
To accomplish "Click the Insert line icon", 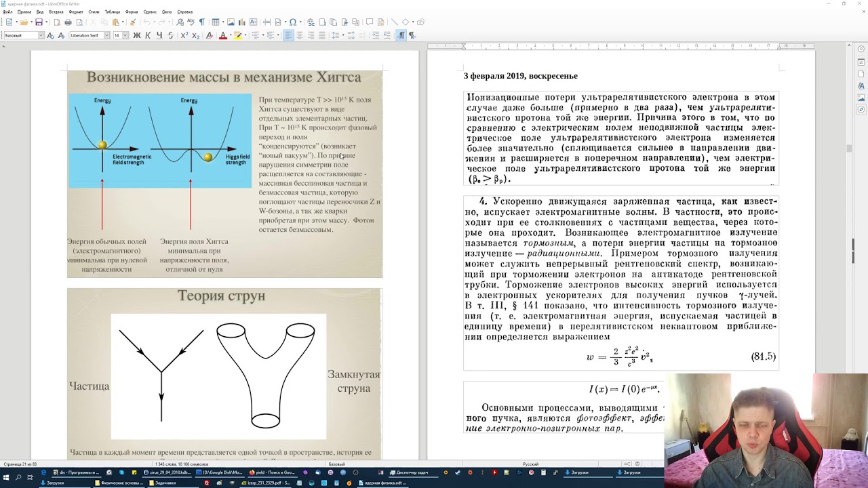I will pyautogui.click(x=395, y=22).
